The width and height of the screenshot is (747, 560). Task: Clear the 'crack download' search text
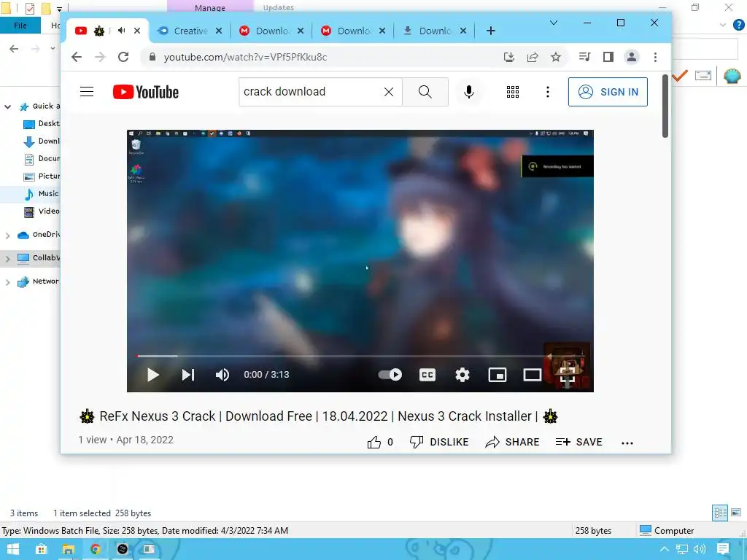click(389, 92)
